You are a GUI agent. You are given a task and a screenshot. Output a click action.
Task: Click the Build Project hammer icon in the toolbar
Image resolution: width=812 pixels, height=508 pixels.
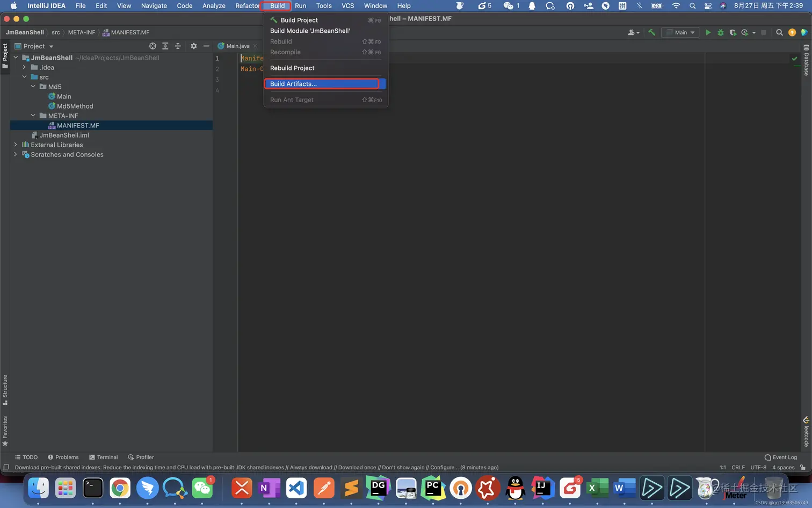click(x=651, y=32)
